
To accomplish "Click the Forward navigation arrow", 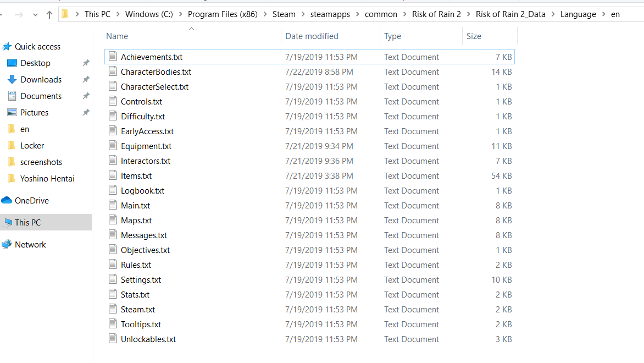I will [19, 15].
